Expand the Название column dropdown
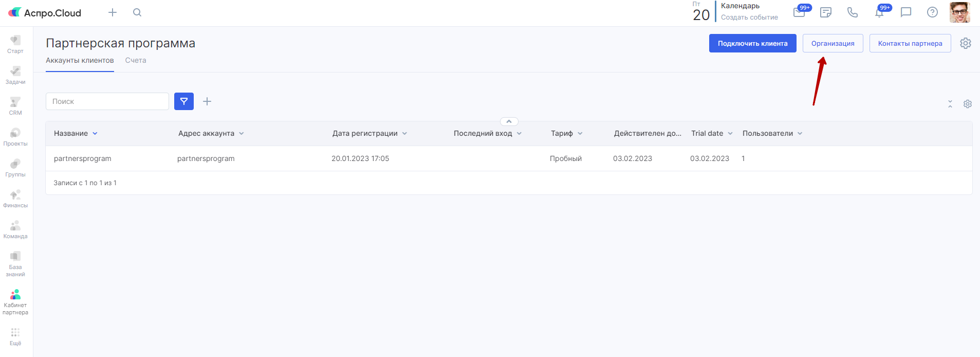Viewport: 980px width, 357px height. point(95,134)
